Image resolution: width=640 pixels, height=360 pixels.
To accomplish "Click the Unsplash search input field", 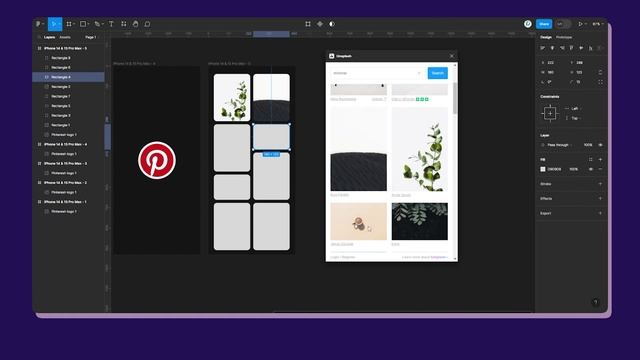I will click(377, 73).
